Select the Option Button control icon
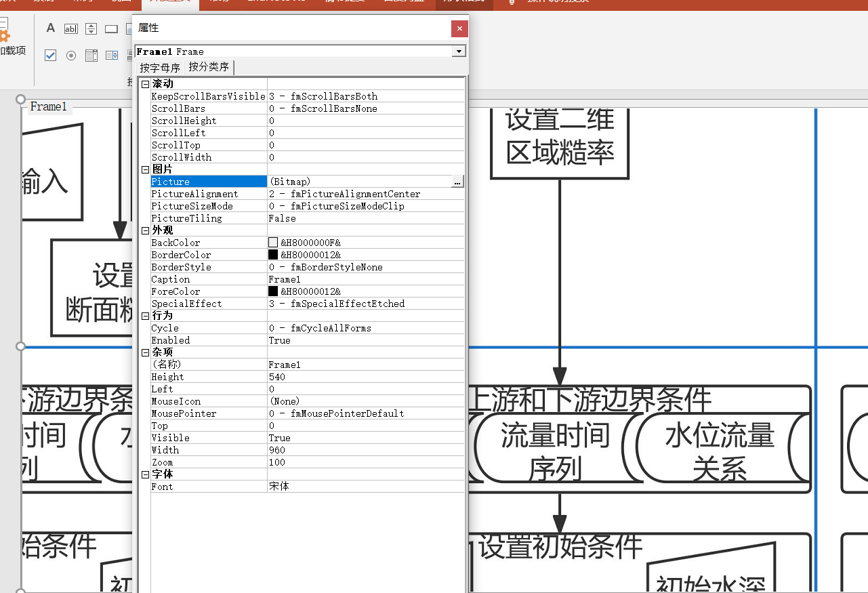Image resolution: width=868 pixels, height=593 pixels. 71,56
